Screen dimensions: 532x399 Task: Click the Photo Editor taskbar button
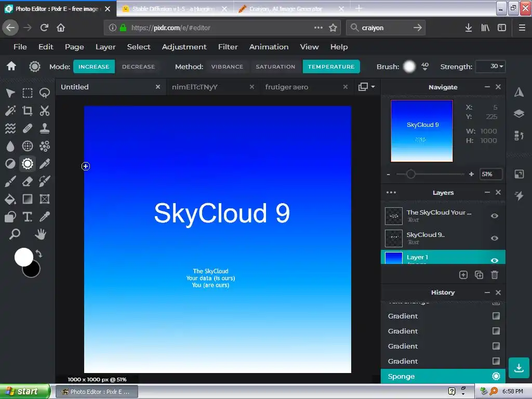pos(96,392)
